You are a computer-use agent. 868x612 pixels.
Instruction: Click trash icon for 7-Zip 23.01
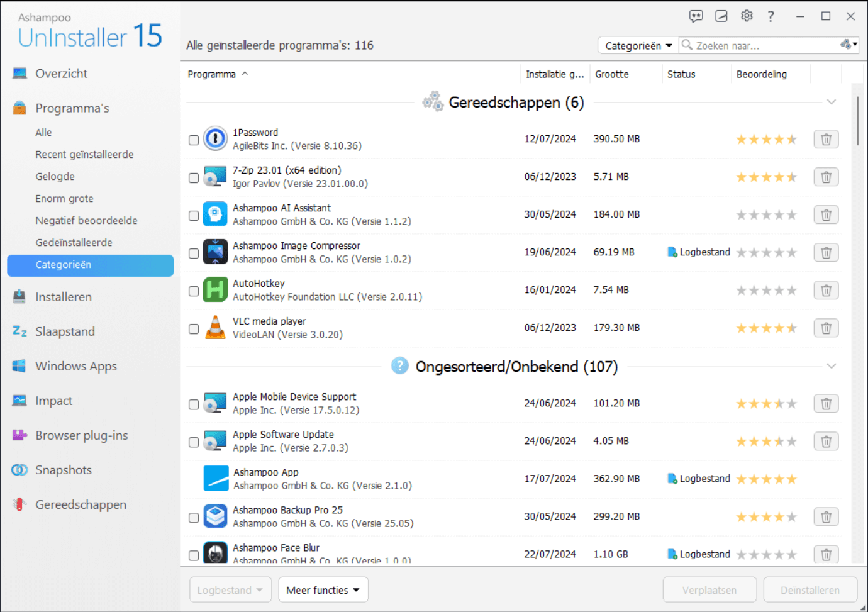coord(826,177)
